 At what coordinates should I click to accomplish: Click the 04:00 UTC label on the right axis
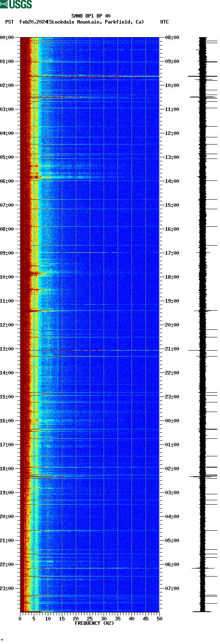[x=172, y=517]
